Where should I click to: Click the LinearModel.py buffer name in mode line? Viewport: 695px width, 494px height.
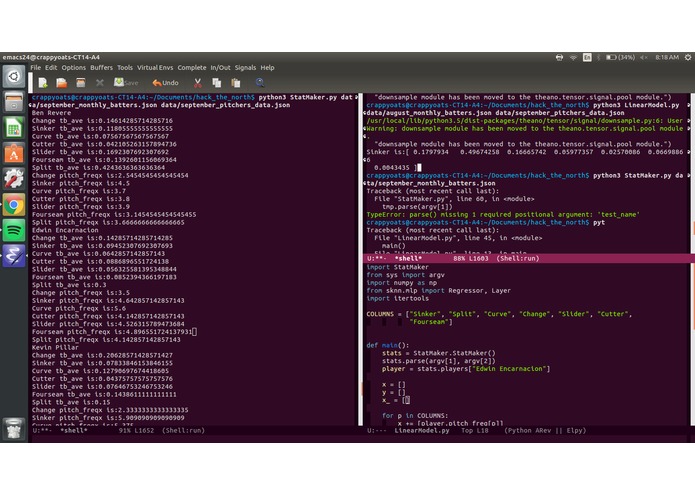422,430
